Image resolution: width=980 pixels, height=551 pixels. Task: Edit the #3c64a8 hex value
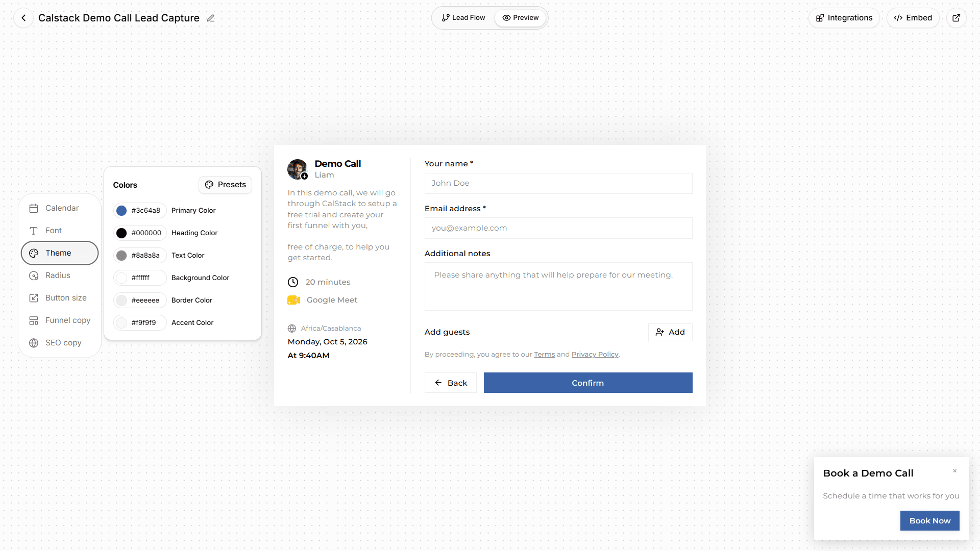coord(146,210)
